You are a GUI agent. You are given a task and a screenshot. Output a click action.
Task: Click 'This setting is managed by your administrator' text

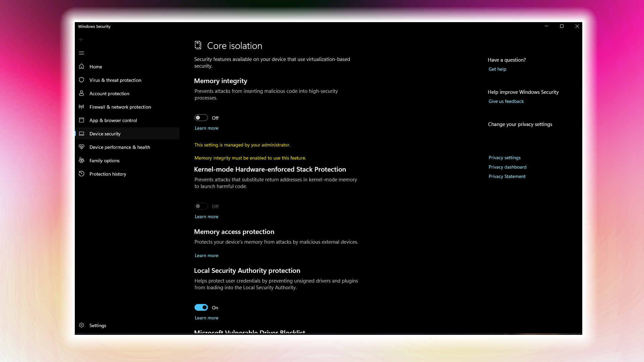pos(243,145)
